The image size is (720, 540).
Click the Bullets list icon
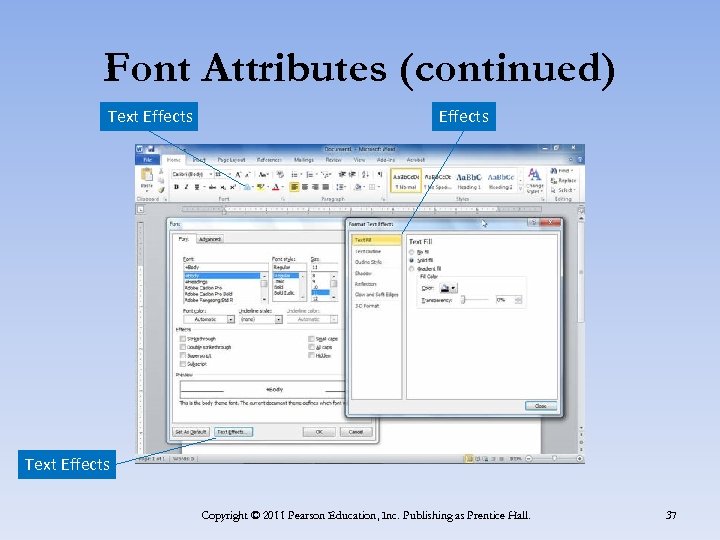click(294, 174)
